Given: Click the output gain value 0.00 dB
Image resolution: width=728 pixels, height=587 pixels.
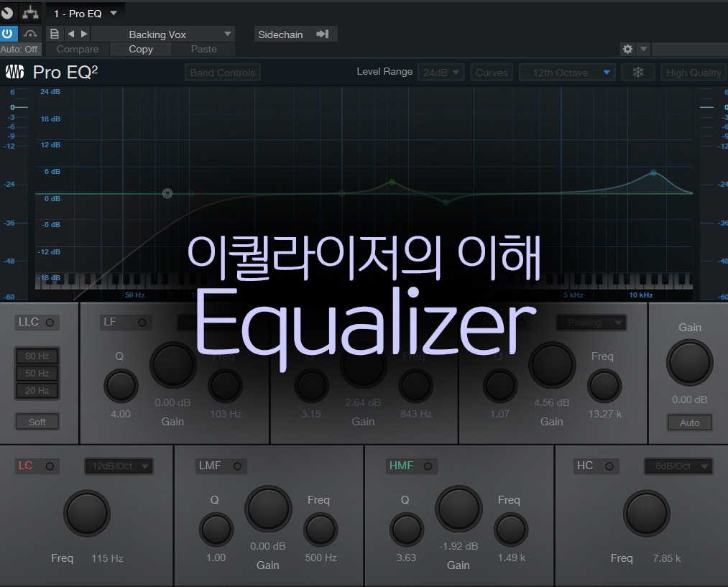Looking at the screenshot, I should (689, 399).
